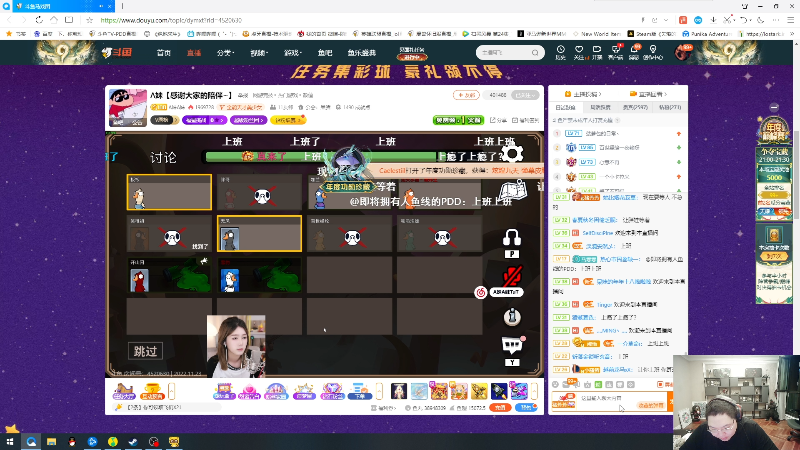Select the yellow-highlighted goose player card
The width and height of the screenshot is (800, 450).
point(259,234)
